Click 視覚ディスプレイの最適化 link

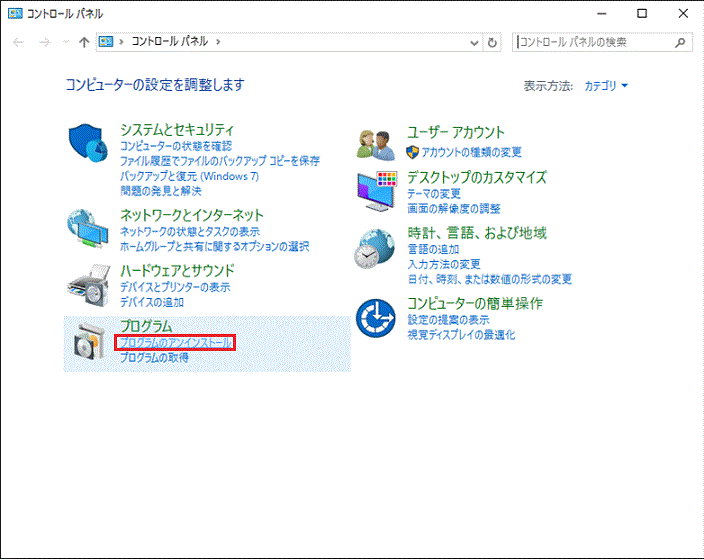[x=461, y=335]
